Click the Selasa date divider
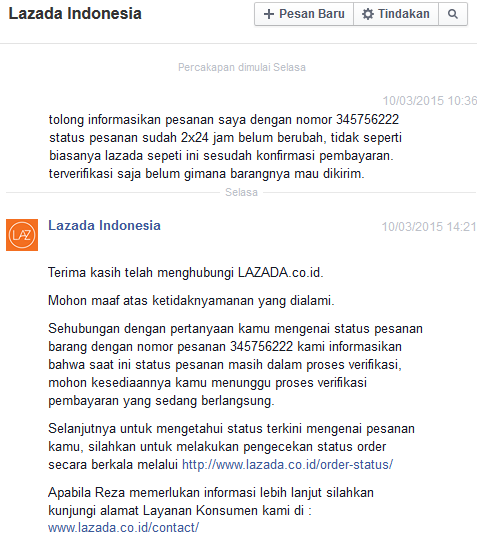 [241, 192]
